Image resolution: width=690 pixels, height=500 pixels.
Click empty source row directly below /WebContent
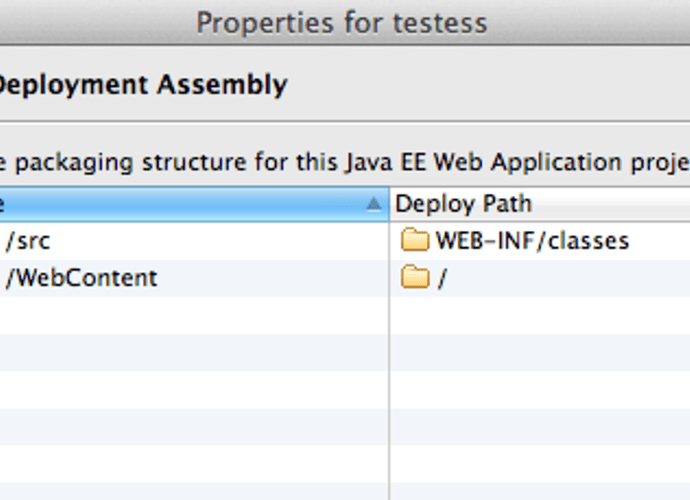194,315
